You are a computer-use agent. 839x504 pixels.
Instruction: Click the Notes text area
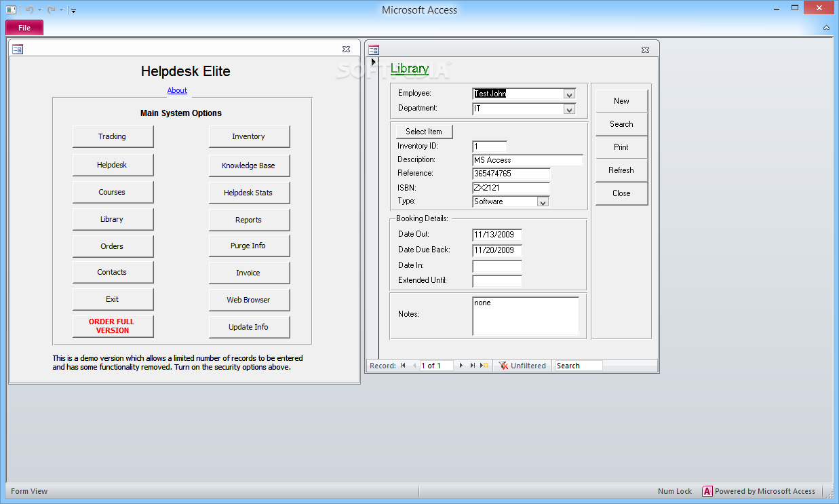click(526, 315)
